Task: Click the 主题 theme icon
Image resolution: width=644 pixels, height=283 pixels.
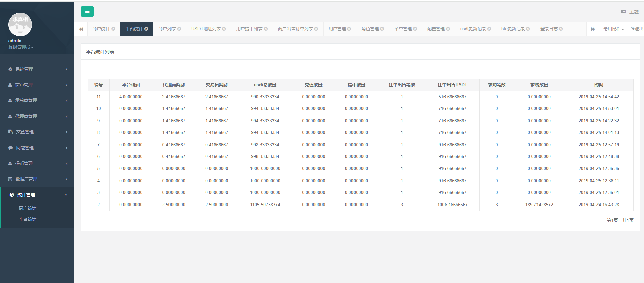Action: (x=623, y=12)
